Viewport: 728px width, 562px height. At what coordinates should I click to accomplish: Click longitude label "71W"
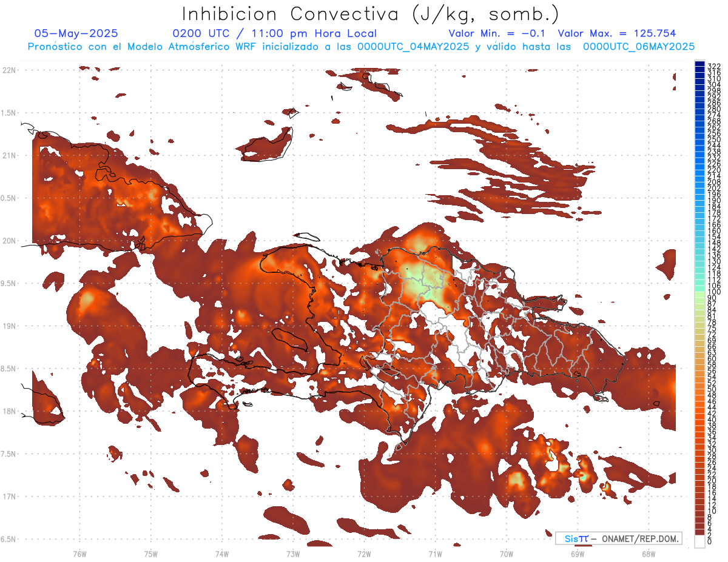coord(435,554)
